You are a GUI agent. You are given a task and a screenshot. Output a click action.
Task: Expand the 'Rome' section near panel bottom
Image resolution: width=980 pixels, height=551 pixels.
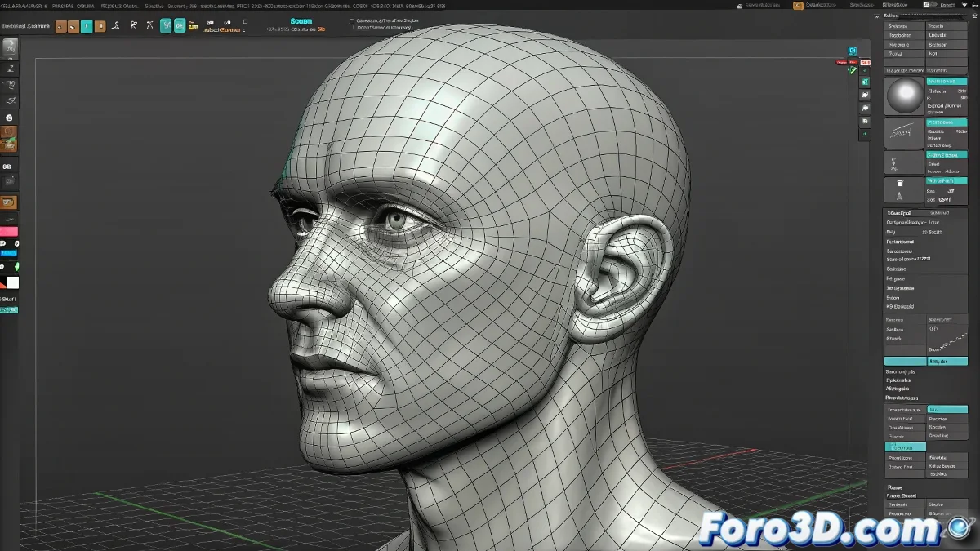point(894,487)
